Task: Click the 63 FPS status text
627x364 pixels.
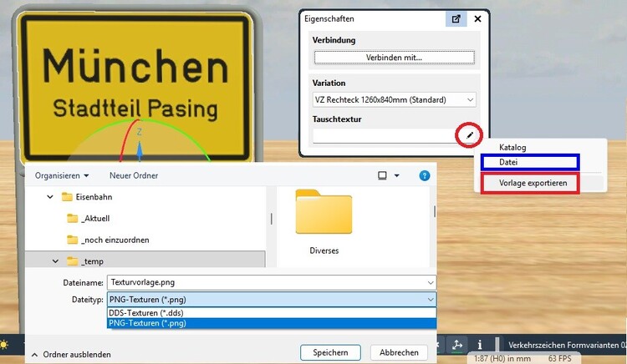Action: pos(559,358)
